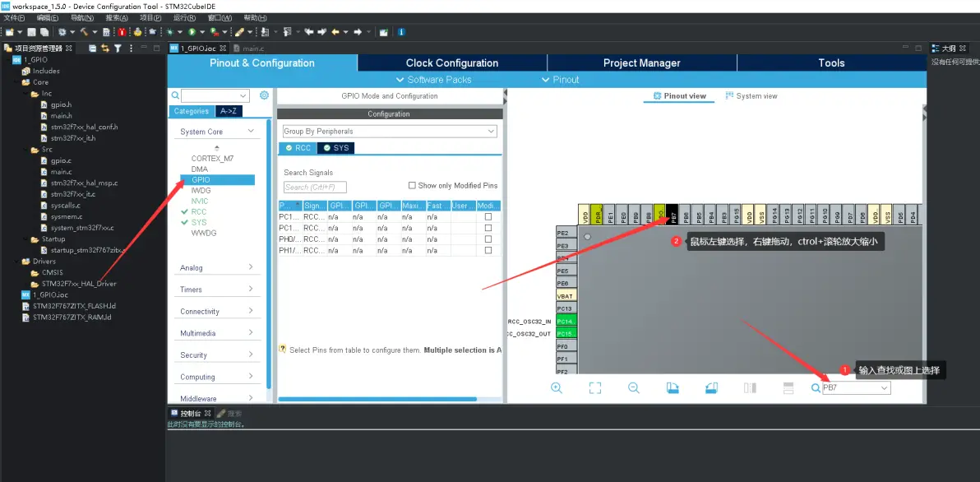Open stm32f7xx_it.c in the project tree
Image resolution: width=980 pixels, height=482 pixels.
72,194
